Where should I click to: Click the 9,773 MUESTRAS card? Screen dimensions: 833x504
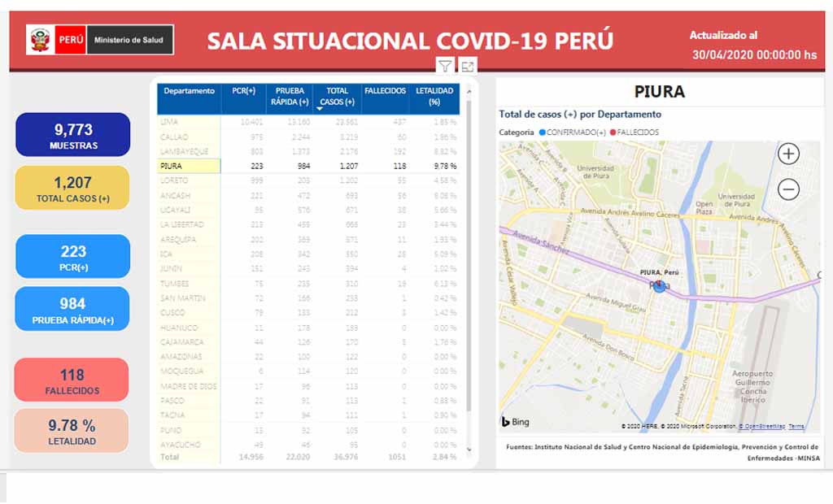coord(72,135)
